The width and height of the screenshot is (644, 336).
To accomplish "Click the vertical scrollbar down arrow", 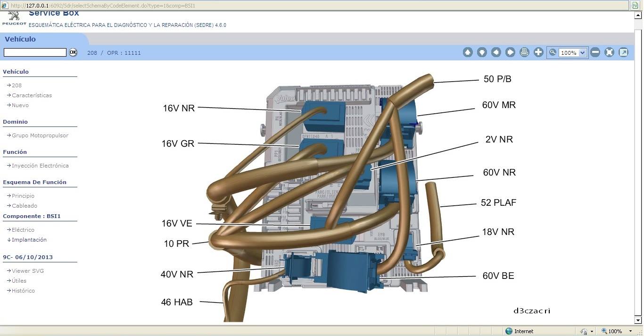I will click(639, 320).
